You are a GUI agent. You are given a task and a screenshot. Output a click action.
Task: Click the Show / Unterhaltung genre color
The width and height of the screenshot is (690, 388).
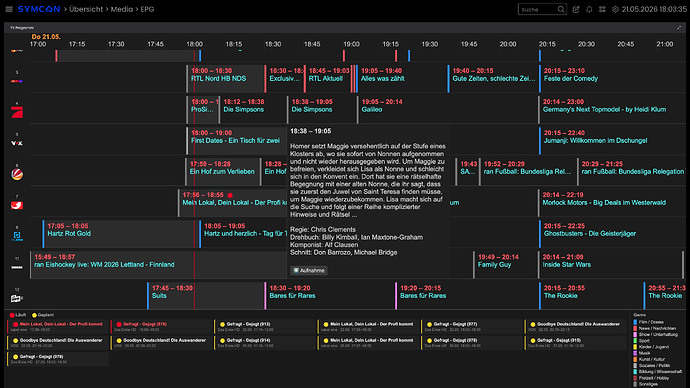[635, 334]
